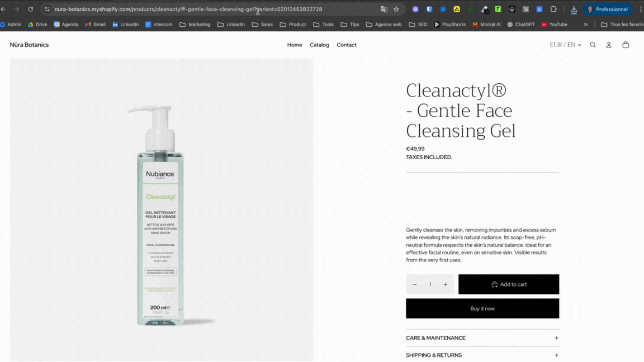
Task: Reload the page with the refresh icon
Action: (x=30, y=9)
